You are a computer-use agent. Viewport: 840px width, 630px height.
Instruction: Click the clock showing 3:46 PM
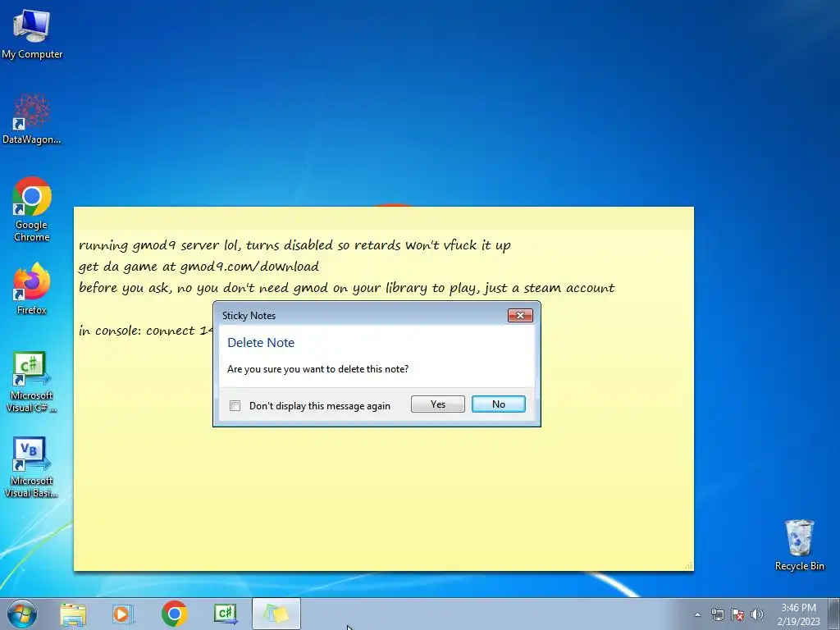point(798,614)
